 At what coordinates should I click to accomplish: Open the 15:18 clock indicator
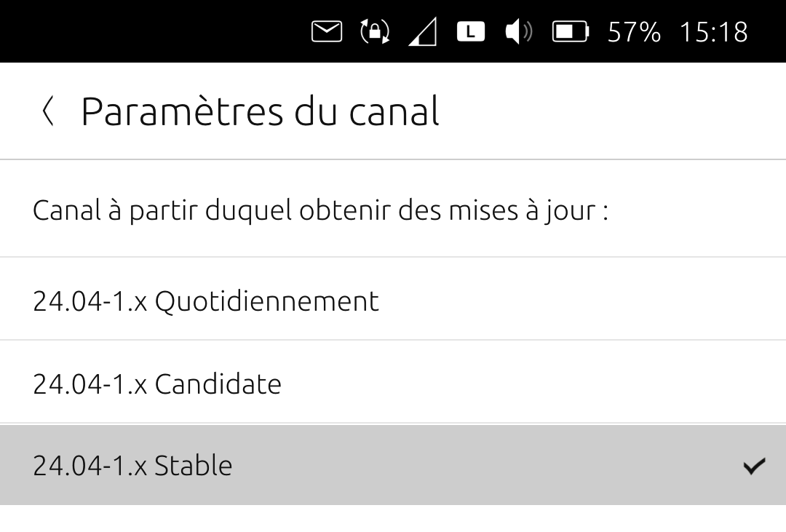(713, 32)
